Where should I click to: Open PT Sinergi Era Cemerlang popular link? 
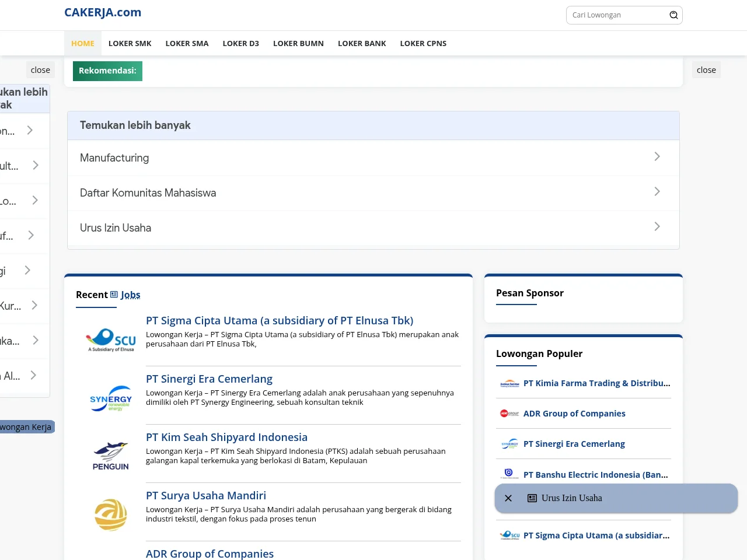click(x=574, y=444)
